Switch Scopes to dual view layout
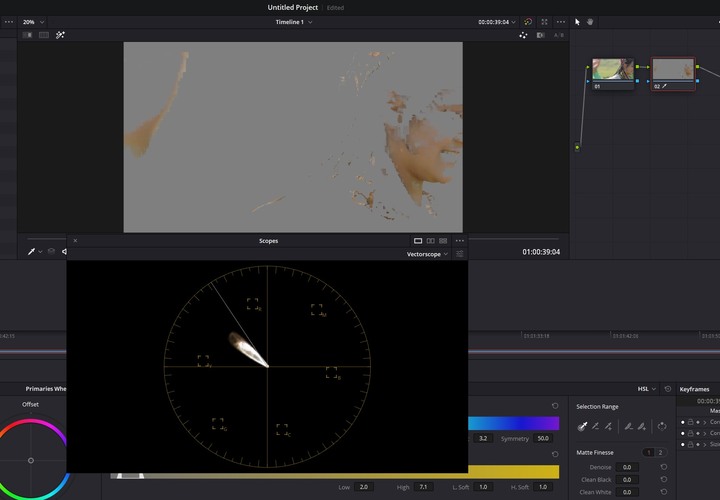 (430, 241)
